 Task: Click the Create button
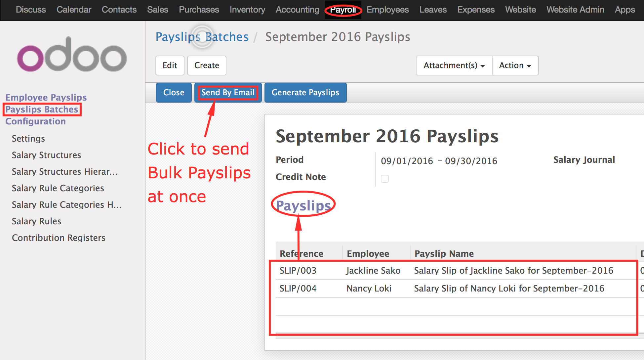tap(207, 66)
